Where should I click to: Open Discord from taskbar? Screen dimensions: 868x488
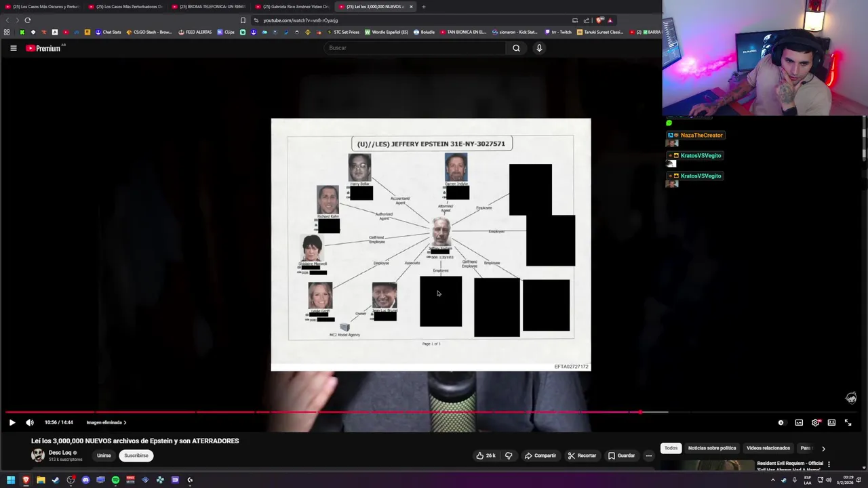point(85,480)
